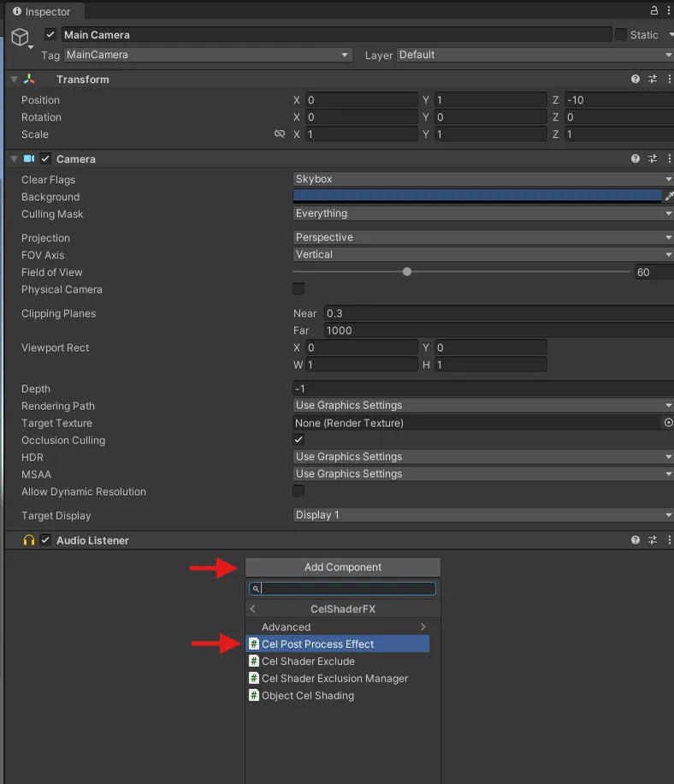Click script icon beside Object Cel Shading
The width and height of the screenshot is (674, 784).
tap(254, 695)
